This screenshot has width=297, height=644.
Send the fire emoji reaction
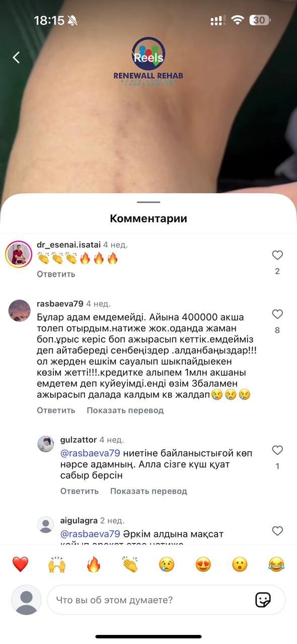pos(94,565)
